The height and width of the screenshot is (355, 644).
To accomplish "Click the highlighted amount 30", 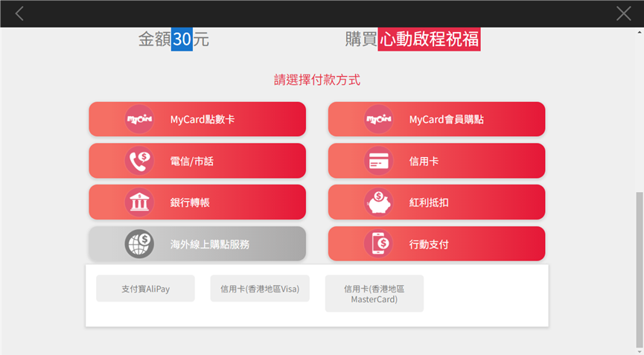I will 182,39.
